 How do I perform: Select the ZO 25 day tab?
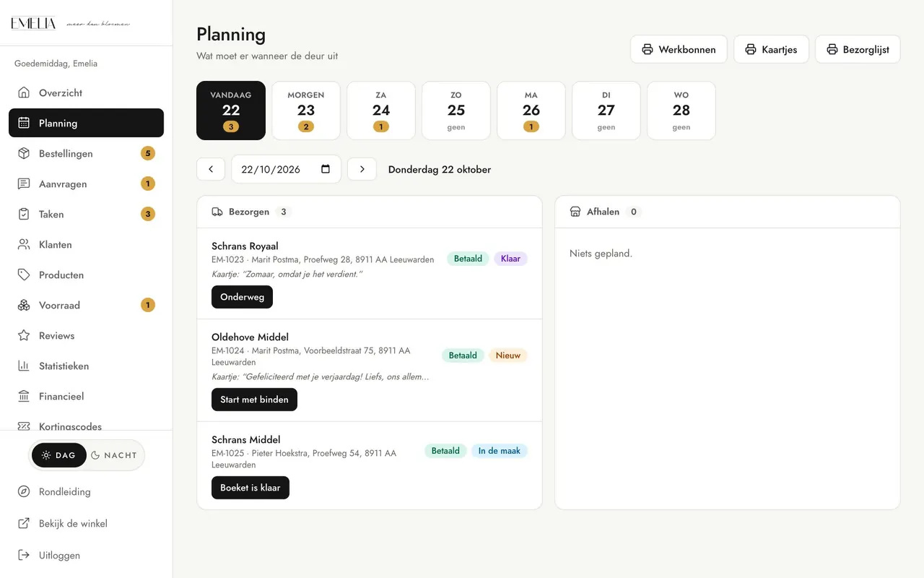[x=456, y=111]
